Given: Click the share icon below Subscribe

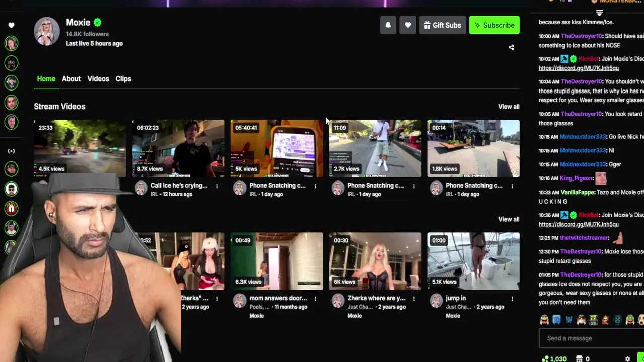Looking at the screenshot, I should coord(511,47).
